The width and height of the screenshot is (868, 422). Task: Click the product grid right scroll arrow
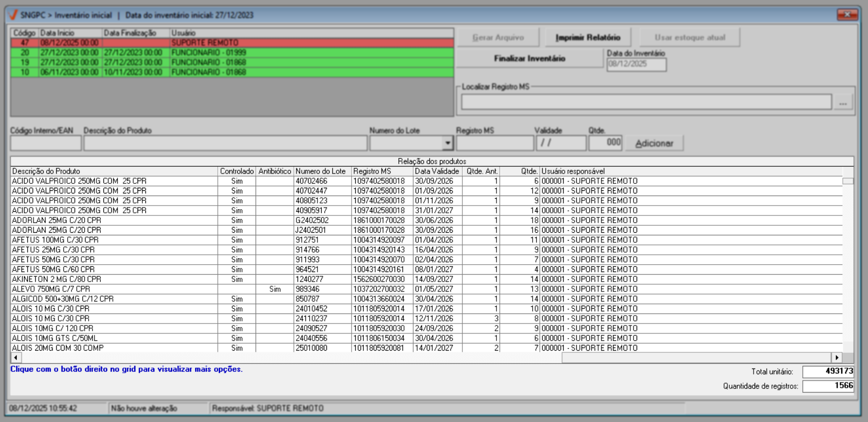pos(837,358)
